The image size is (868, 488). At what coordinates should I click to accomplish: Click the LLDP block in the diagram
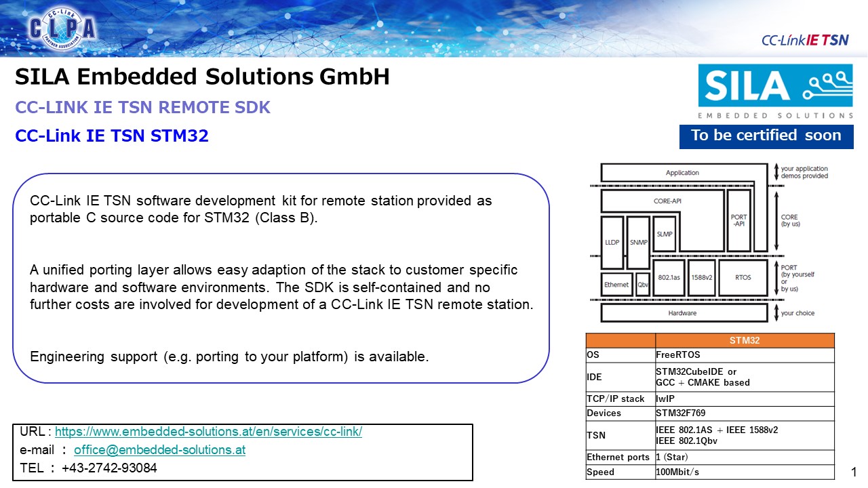[612, 243]
